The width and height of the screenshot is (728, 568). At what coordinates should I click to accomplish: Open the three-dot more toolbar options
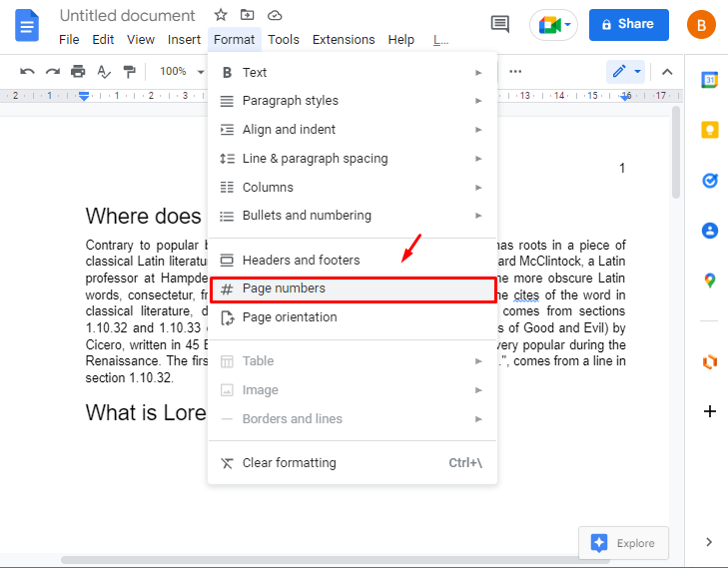[x=515, y=72]
